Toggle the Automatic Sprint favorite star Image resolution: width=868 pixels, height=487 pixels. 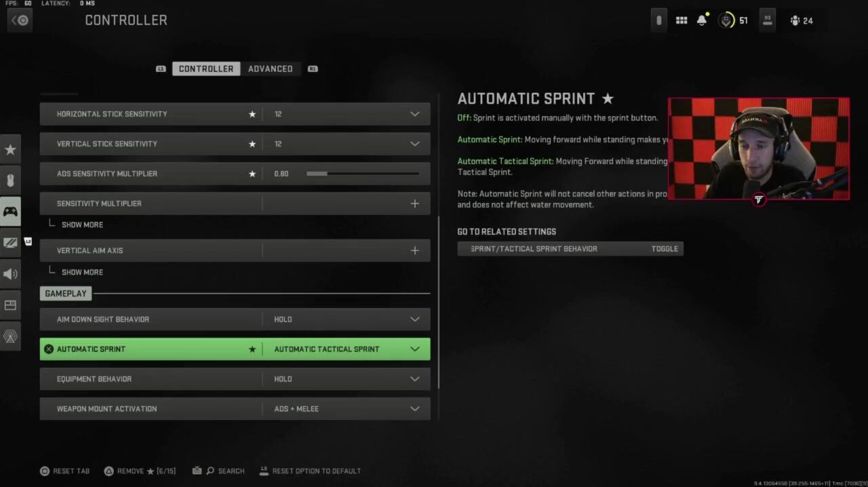point(252,349)
